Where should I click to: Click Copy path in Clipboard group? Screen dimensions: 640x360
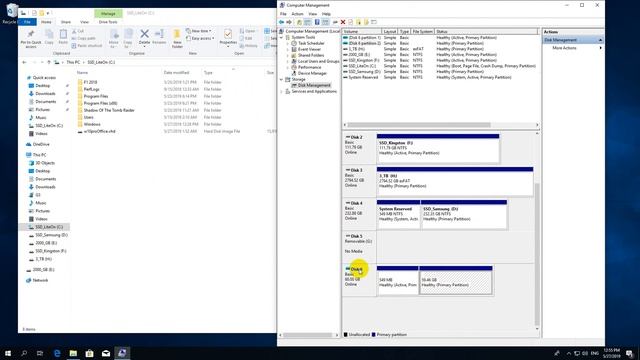pos(83,38)
